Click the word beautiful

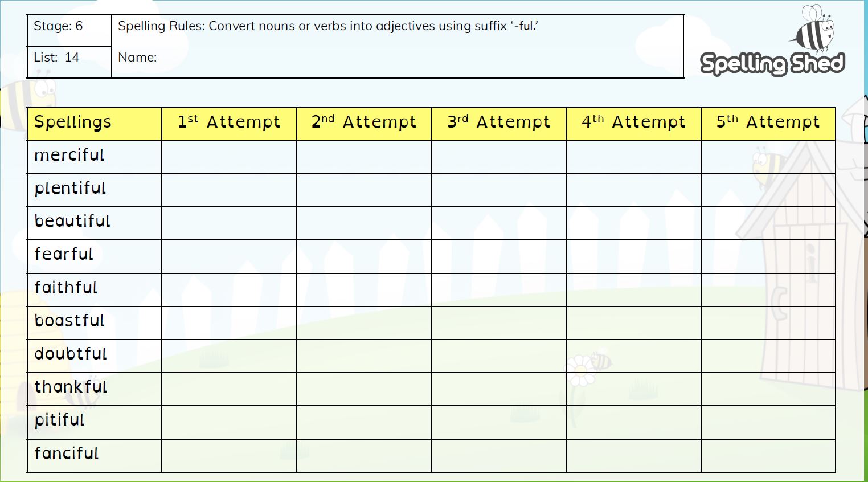click(x=72, y=221)
